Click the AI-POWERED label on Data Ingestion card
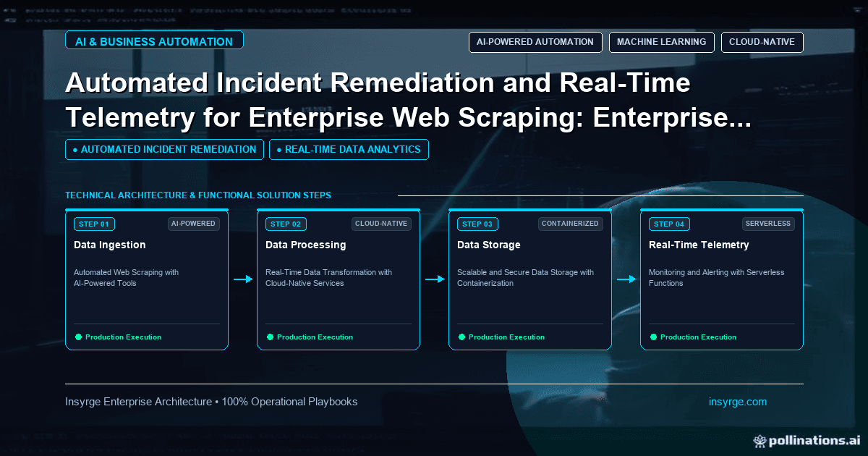The image size is (868, 456). tap(193, 224)
